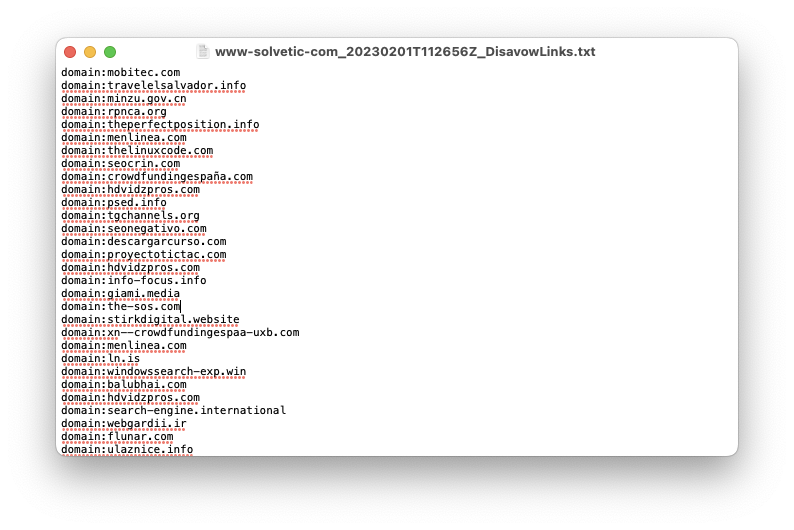Image resolution: width=794 pixels, height=530 pixels.
Task: Click the domain:ulaznice.info line at bottom
Action: click(x=127, y=449)
